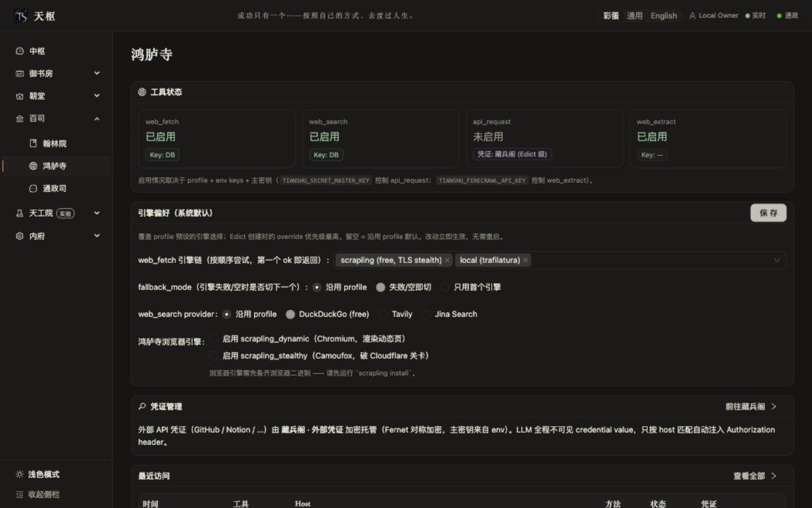The image size is (812, 508).
Task: Click the Key: DB badge under web_fetch
Action: coord(162,155)
